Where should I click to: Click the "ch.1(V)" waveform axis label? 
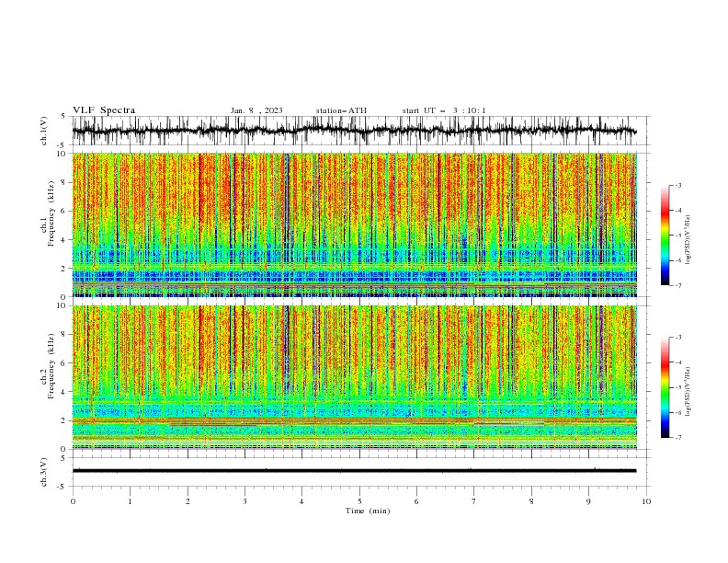(x=44, y=131)
